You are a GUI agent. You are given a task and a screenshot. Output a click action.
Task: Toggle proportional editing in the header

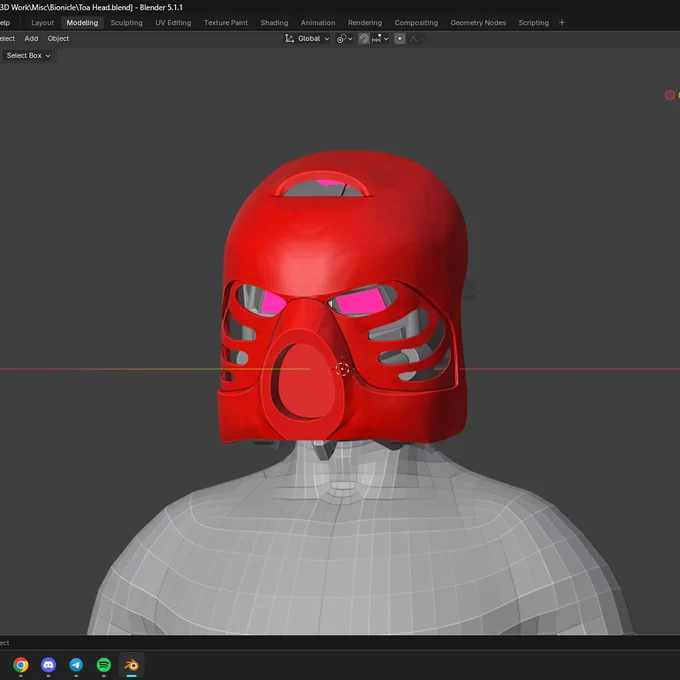coord(400,39)
